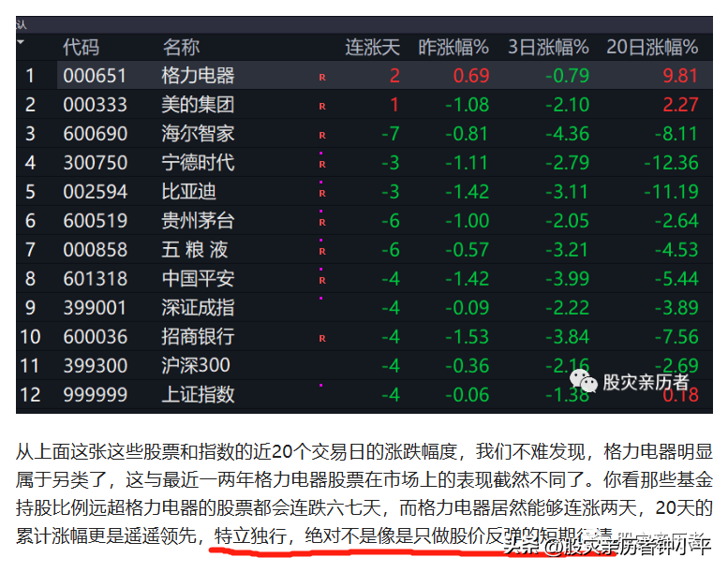Viewport: 728px width, 572px height.
Task: Sort by 连涨天 column header
Action: 372,48
